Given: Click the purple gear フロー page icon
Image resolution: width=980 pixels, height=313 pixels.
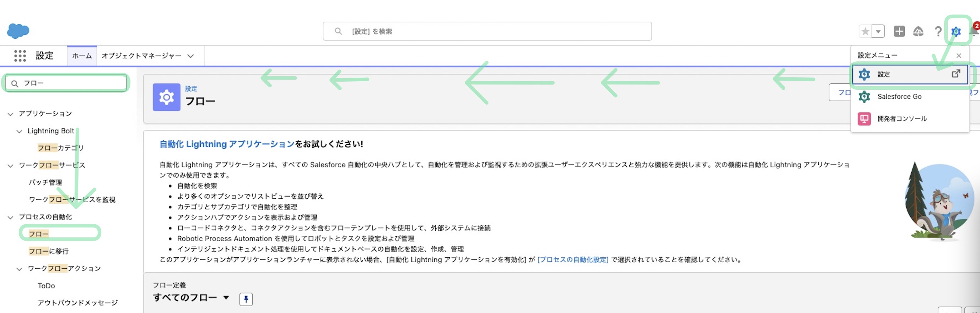Looking at the screenshot, I should click(x=166, y=97).
